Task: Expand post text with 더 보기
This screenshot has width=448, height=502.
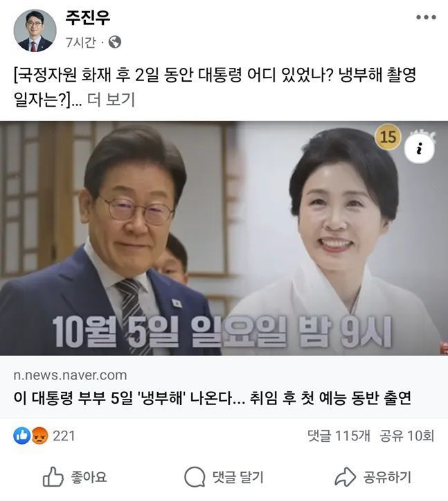Action: tap(111, 100)
